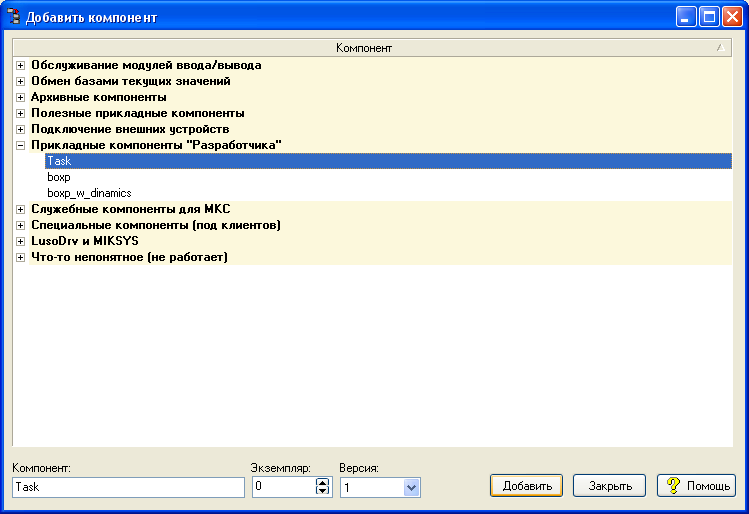
Task: Expand 'Специальные компоненты (под клиентов)' node
Action: [21, 225]
